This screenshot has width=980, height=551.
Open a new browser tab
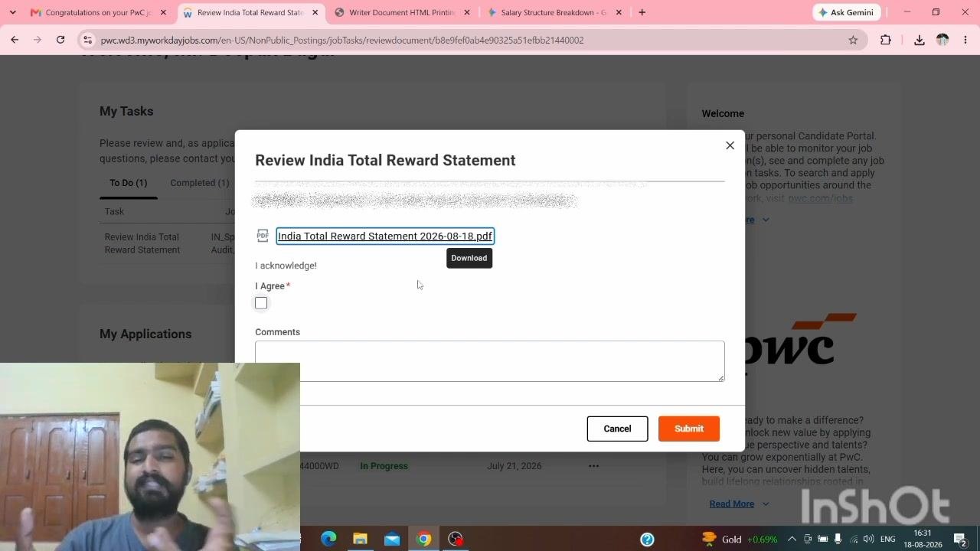click(x=642, y=12)
